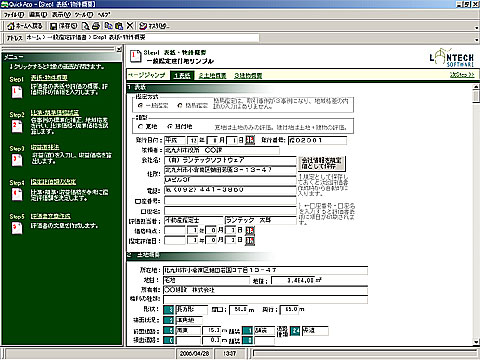Jump to the 2土地概要 section
480x360 pixels.
tap(213, 76)
